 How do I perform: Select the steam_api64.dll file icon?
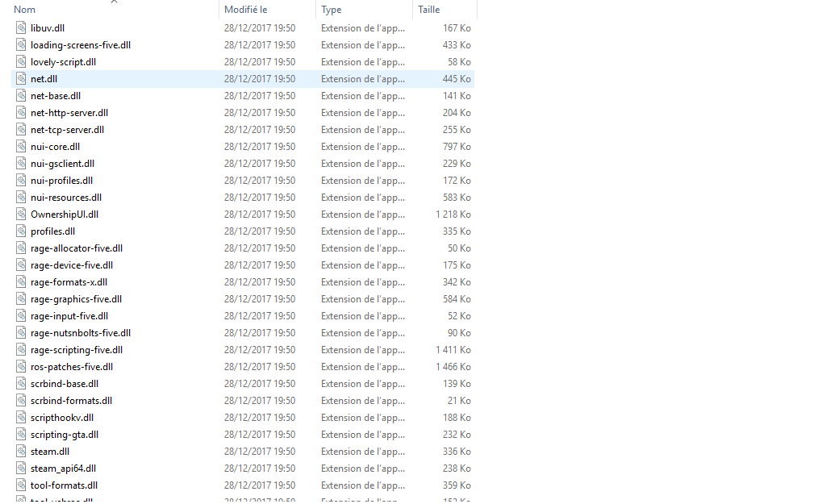(x=21, y=469)
